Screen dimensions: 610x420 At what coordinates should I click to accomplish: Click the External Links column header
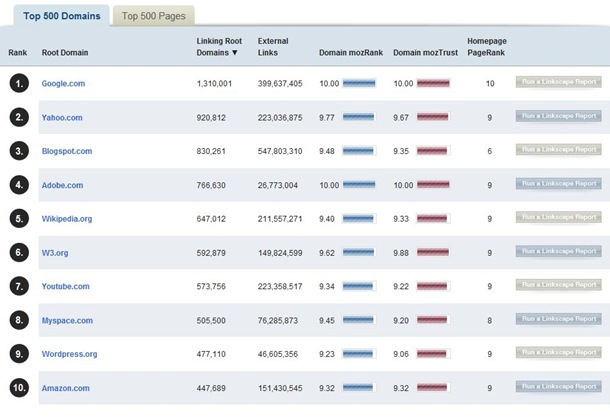point(273,47)
